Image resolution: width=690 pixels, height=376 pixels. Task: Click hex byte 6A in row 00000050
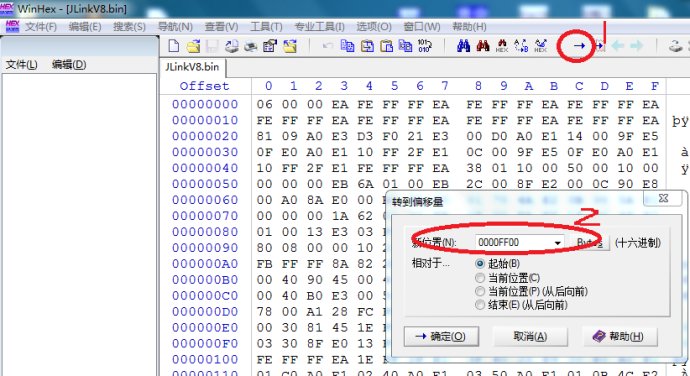pyautogui.click(x=365, y=184)
